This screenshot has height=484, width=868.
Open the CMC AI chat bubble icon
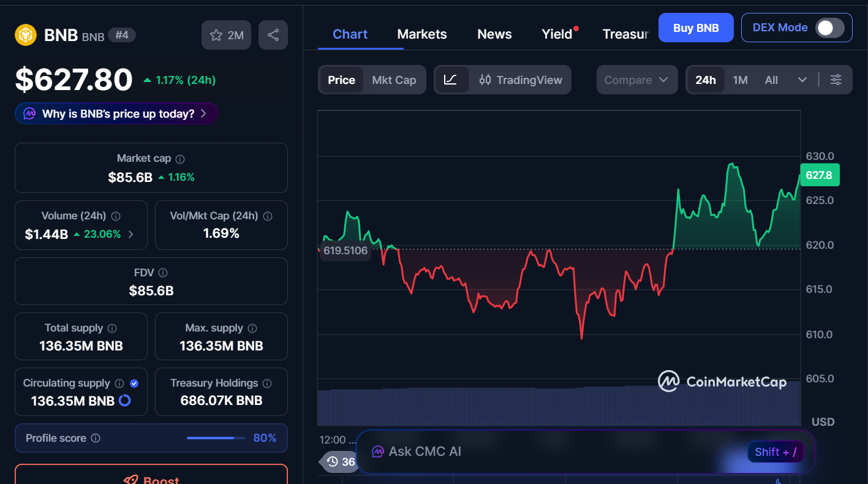pos(377,452)
